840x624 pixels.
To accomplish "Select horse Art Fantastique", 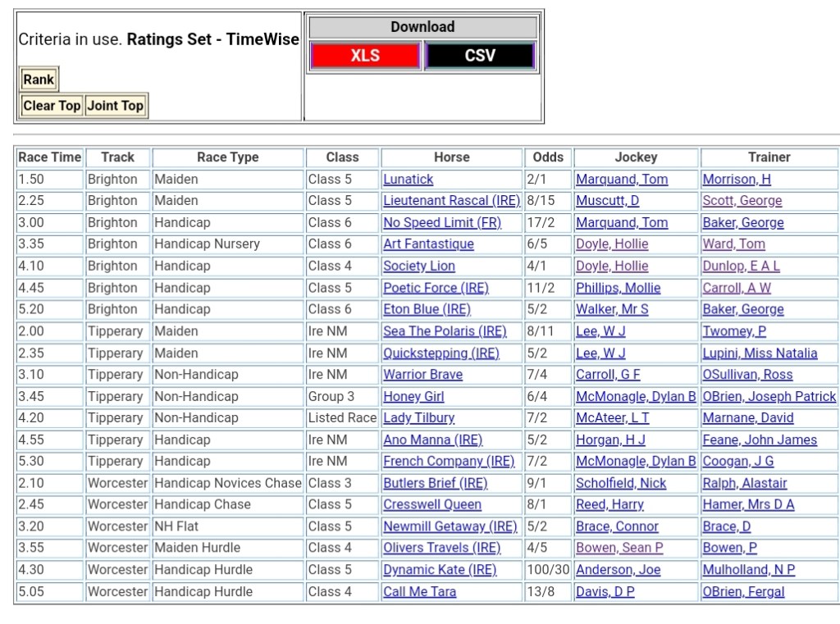I will pyautogui.click(x=428, y=244).
